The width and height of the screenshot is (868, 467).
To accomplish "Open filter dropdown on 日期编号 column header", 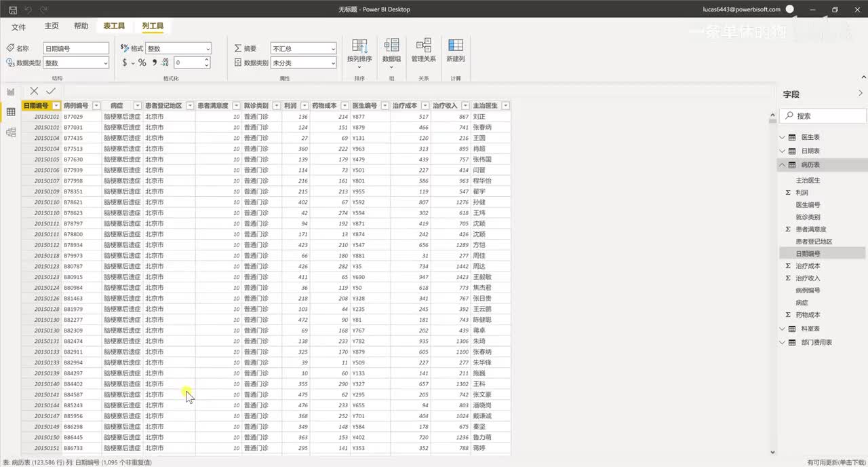I will point(56,106).
